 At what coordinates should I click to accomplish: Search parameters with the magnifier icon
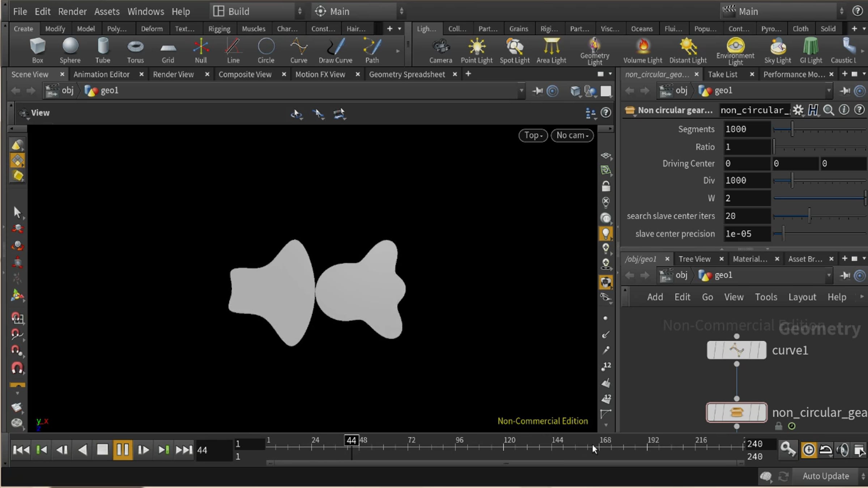(x=829, y=110)
